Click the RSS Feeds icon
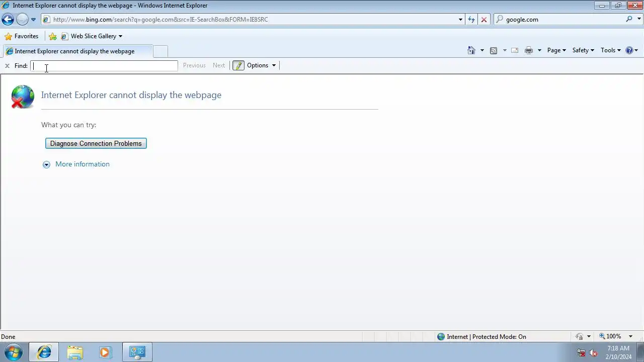The image size is (644, 362). (x=494, y=50)
